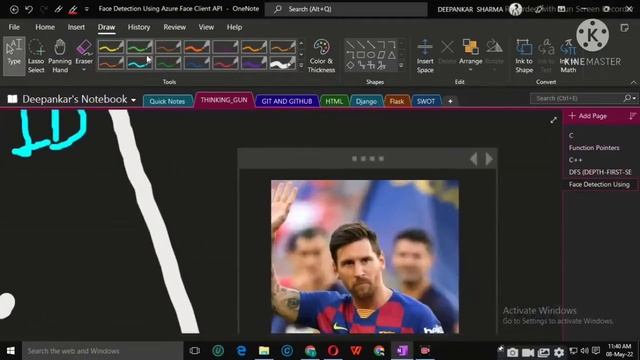Open Eraser options dropdown arrow
Screen dimensions: 640x360
pyautogui.click(x=84, y=69)
